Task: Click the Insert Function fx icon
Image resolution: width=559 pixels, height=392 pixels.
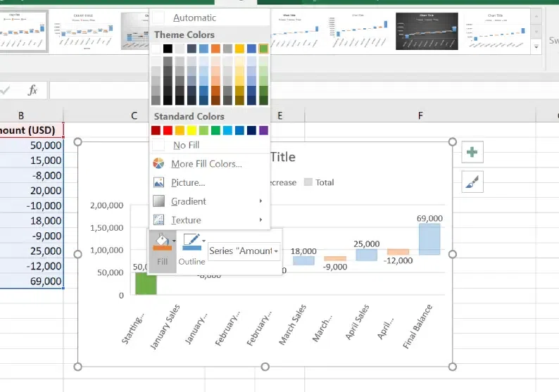Action: click(32, 90)
